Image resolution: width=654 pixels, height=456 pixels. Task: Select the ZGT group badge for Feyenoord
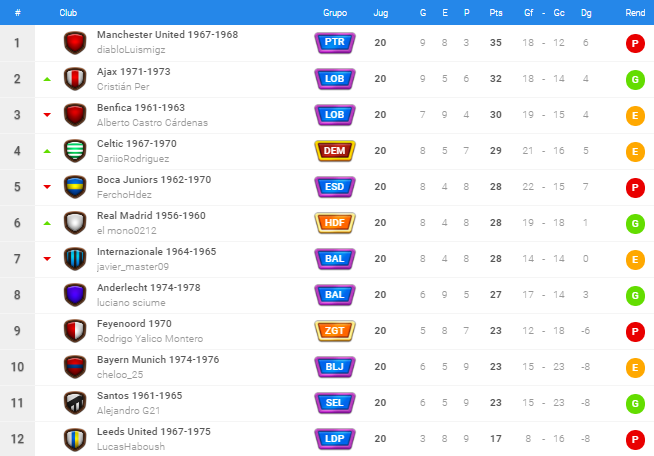point(335,331)
